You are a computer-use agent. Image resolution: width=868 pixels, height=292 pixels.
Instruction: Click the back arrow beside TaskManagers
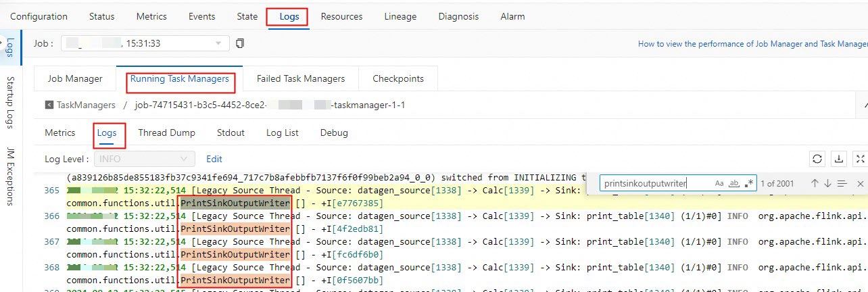point(49,105)
